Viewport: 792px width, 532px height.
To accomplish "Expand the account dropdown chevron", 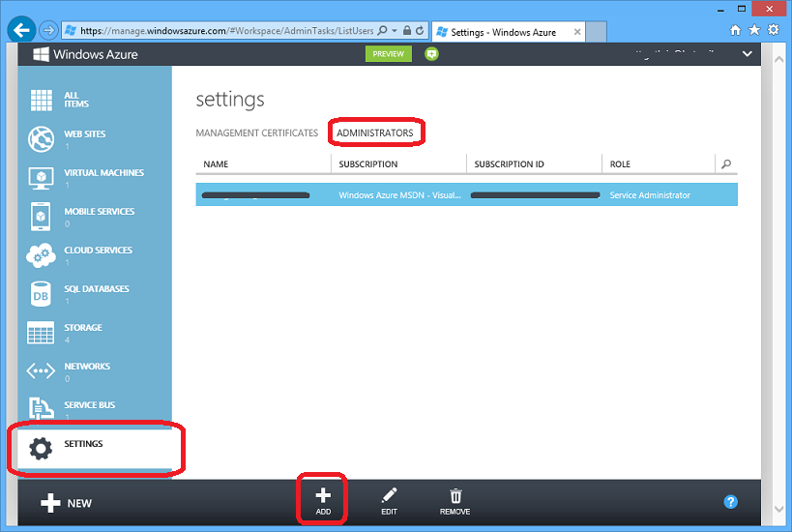I will (748, 53).
